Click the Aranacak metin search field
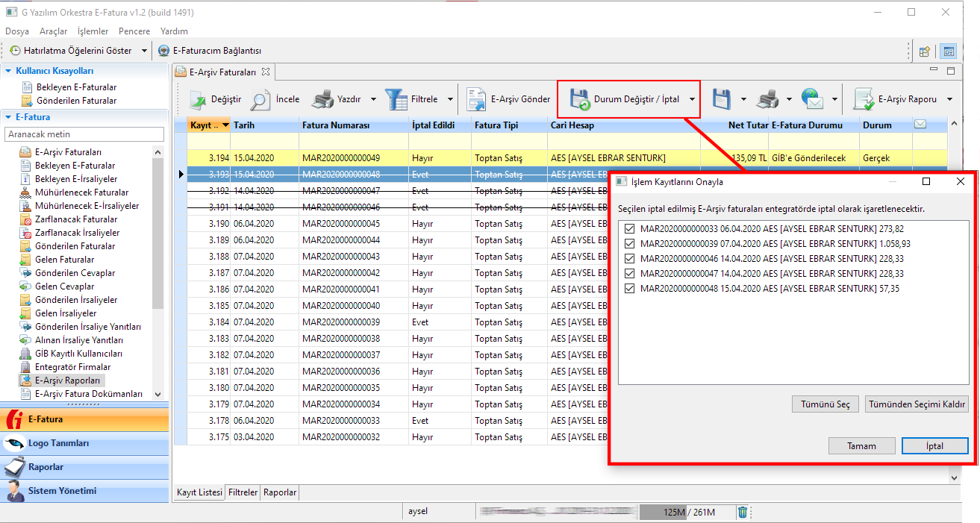The image size is (980, 523). (x=84, y=134)
